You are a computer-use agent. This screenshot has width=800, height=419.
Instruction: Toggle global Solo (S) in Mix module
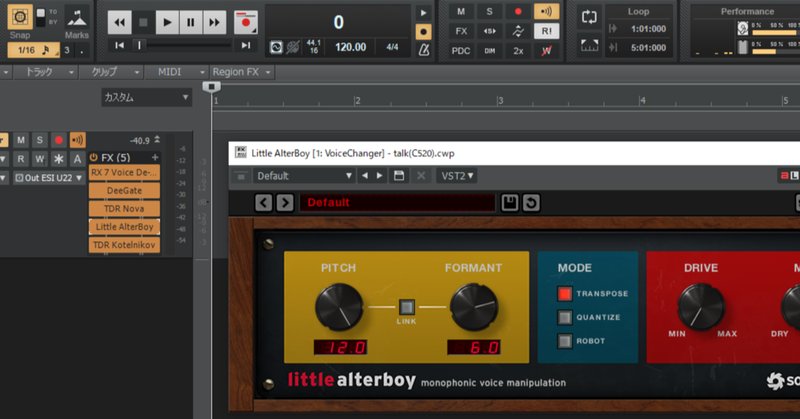point(489,12)
